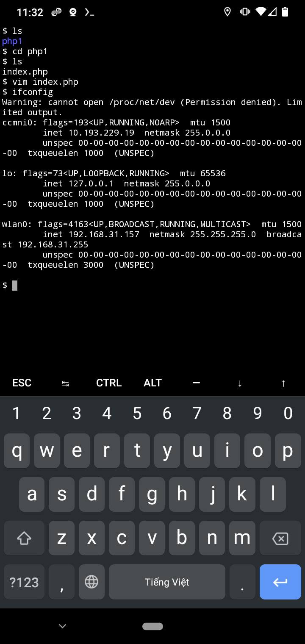Switch to the ?123 symbols keyboard

point(24,582)
